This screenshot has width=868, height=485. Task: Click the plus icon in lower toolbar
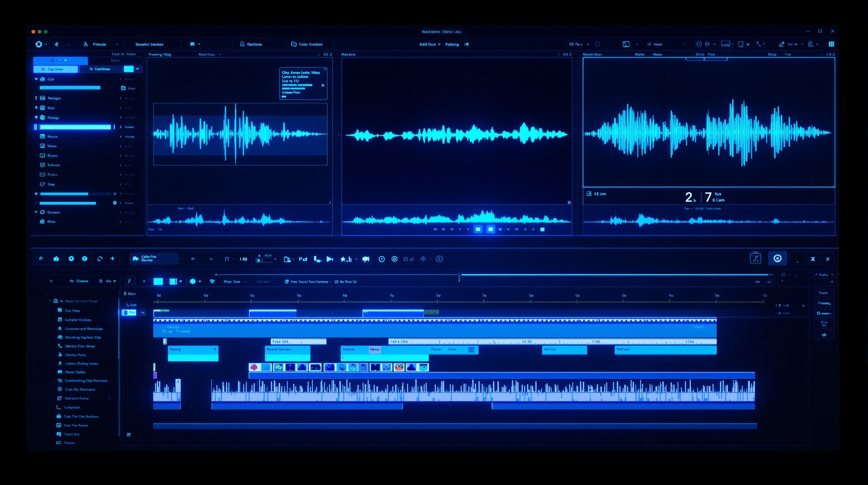(x=113, y=259)
